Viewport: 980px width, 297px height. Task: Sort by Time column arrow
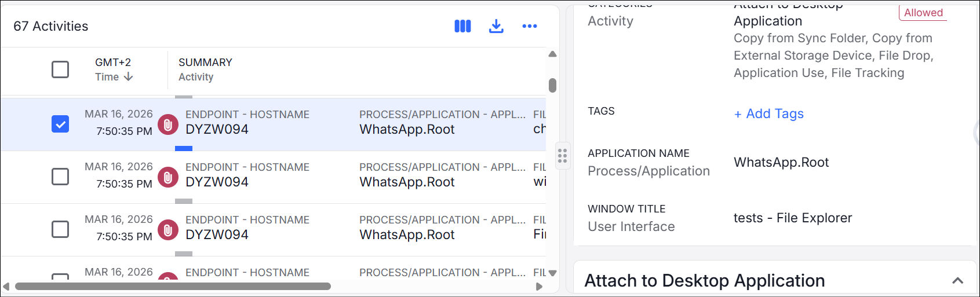(x=129, y=77)
